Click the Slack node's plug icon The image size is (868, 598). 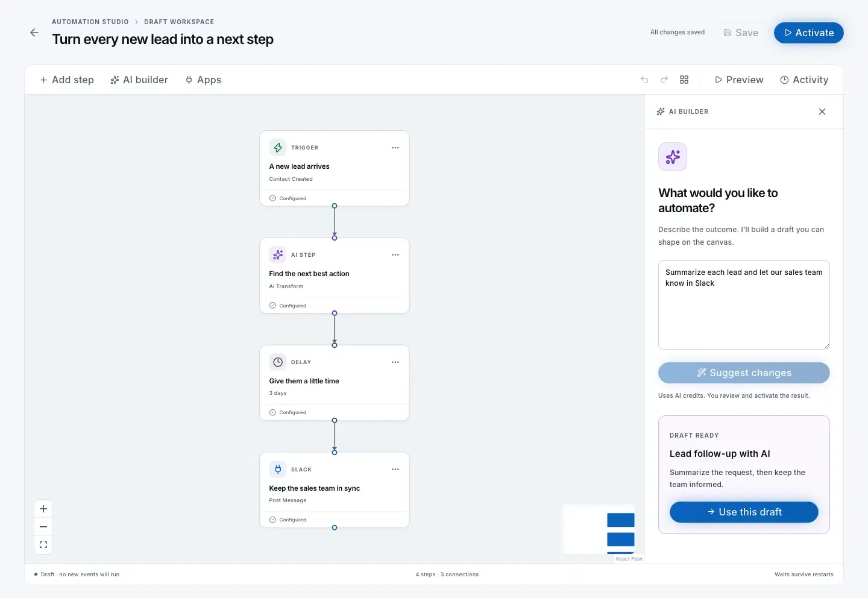(x=278, y=470)
